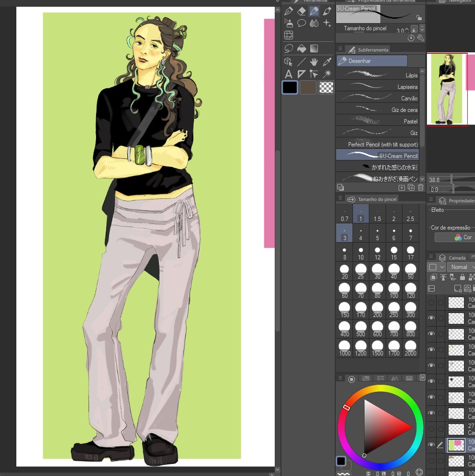Screen dimensions: 475x476
Task: Select the Auto select magic wand tool
Action: click(327, 74)
